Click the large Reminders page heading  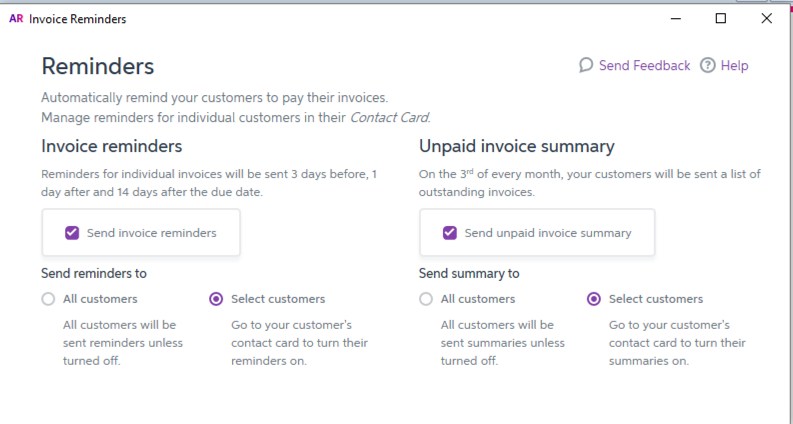(x=97, y=67)
